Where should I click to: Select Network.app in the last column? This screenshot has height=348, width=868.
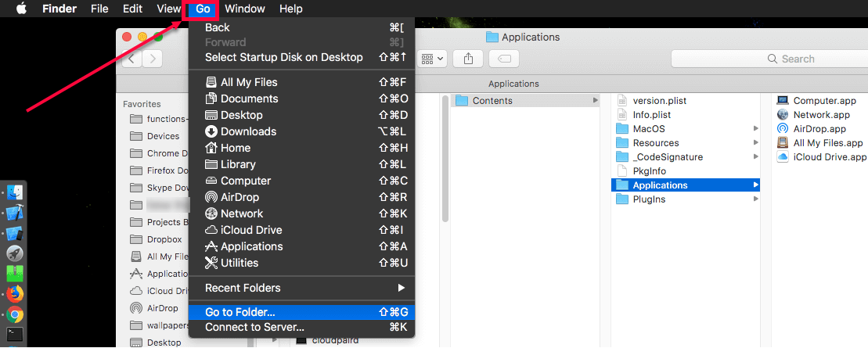(821, 115)
